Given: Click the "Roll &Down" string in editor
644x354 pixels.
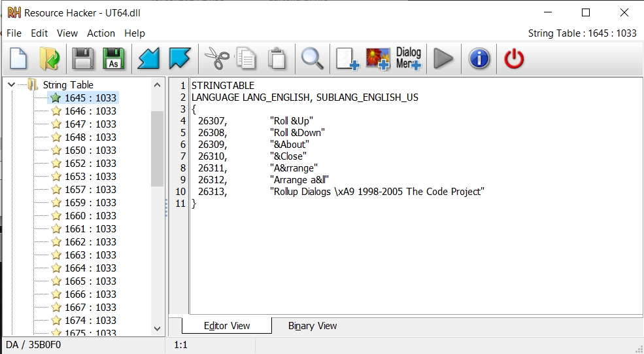Looking at the screenshot, I should tap(297, 133).
